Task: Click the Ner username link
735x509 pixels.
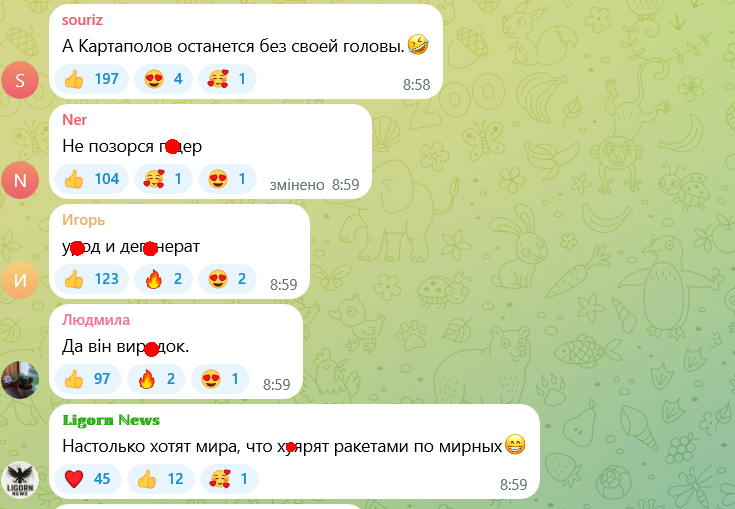Action: pos(74,120)
